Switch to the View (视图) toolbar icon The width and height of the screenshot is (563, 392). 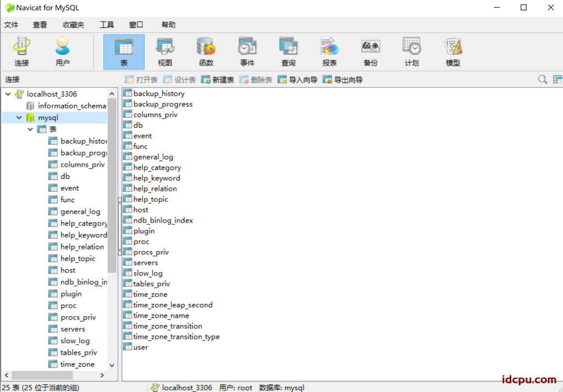coord(165,52)
